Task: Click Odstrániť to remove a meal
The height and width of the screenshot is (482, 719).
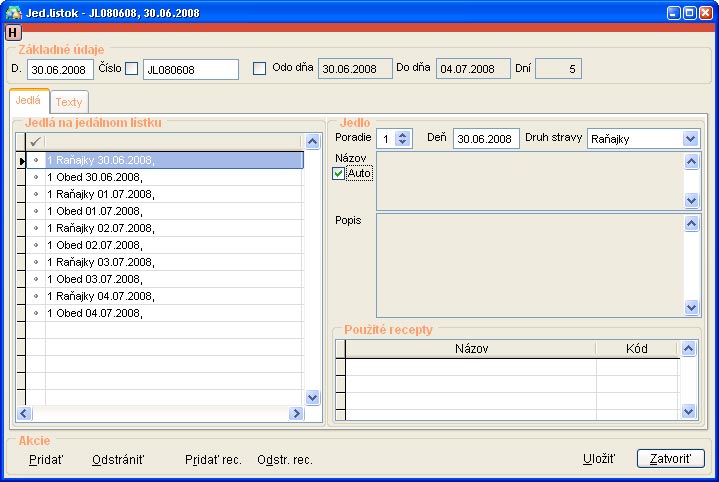Action: click(x=118, y=459)
